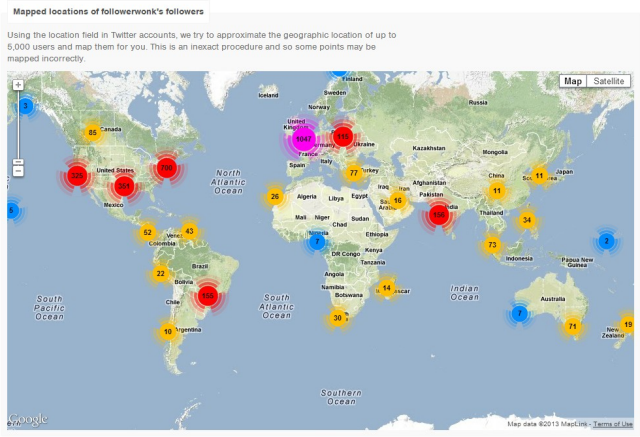Open the yellow 52 cluster north of Colombia

[x=147, y=233]
